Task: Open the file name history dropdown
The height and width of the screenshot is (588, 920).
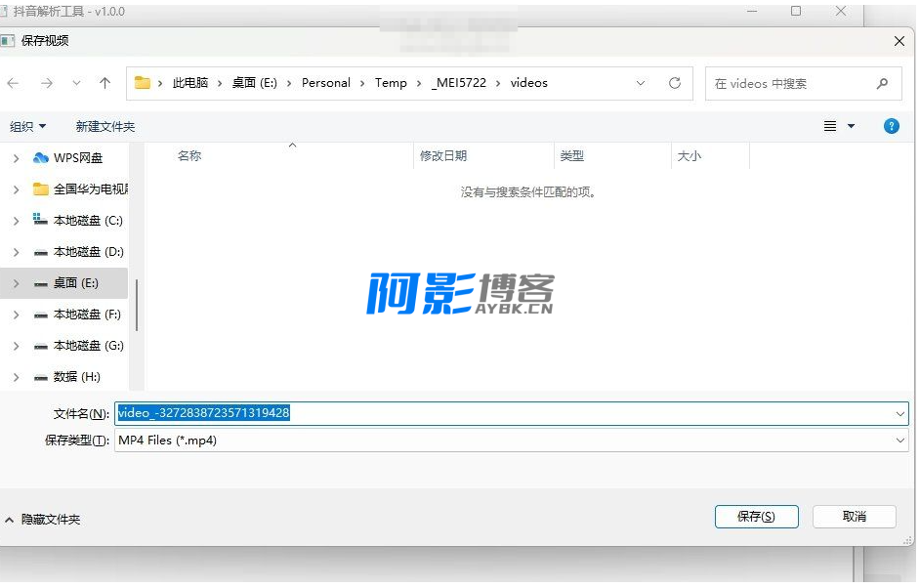Action: (x=899, y=414)
